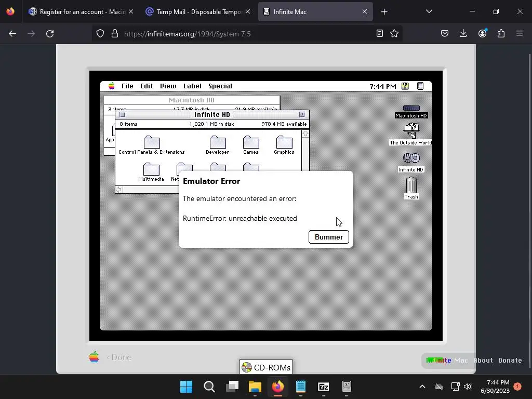Click the site security padlock icon
Image resolution: width=532 pixels, height=399 pixels.
click(115, 34)
